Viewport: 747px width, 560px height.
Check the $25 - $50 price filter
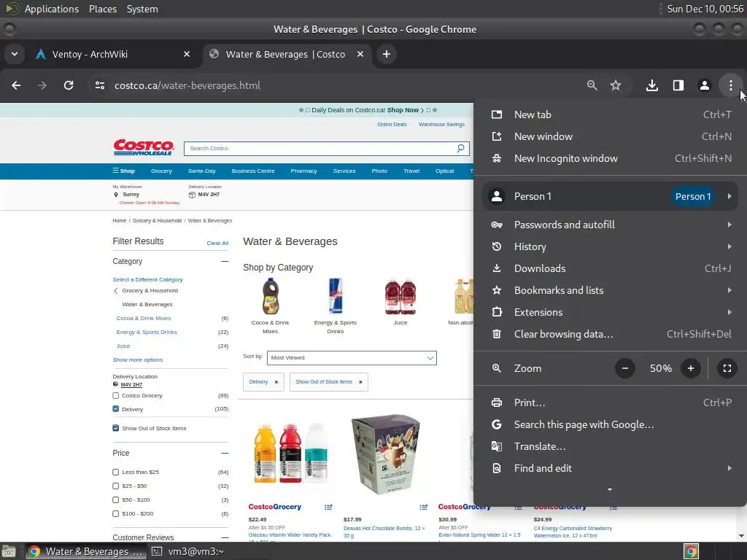(115, 486)
